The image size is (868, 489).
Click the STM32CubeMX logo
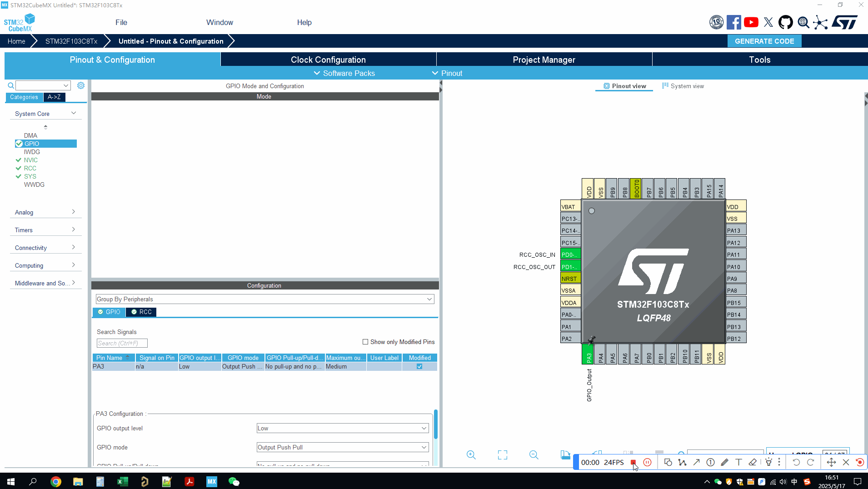[19, 22]
